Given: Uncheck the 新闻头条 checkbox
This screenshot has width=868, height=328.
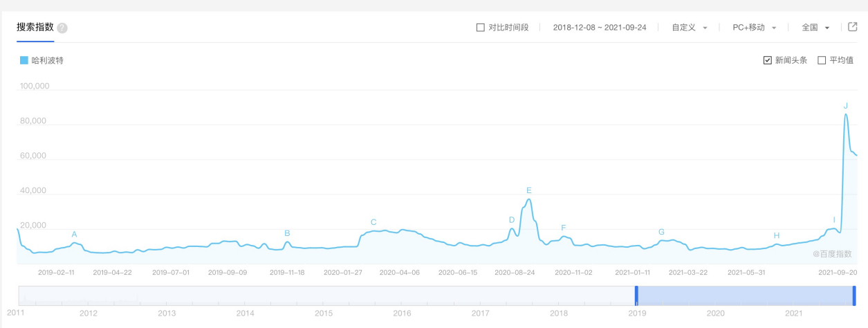Looking at the screenshot, I should coord(767,60).
